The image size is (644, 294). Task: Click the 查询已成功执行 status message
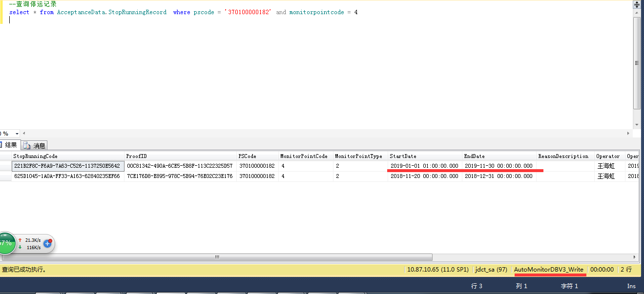tap(24, 269)
